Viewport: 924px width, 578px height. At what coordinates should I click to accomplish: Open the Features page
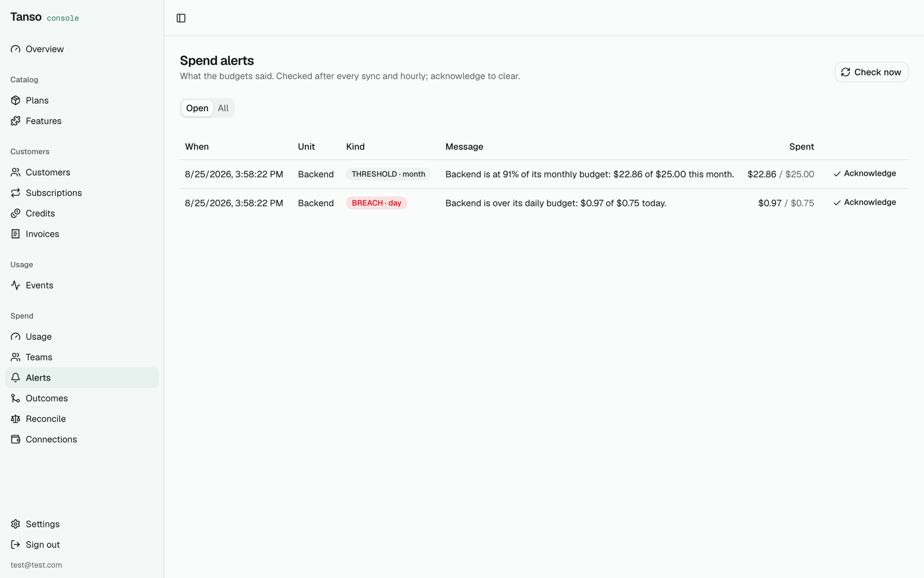point(82,121)
